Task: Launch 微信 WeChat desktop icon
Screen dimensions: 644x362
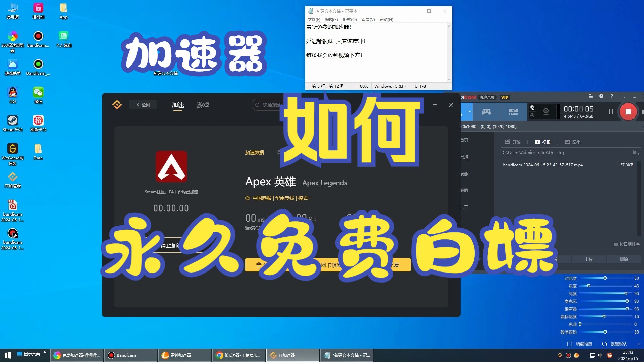Action: coord(38,95)
